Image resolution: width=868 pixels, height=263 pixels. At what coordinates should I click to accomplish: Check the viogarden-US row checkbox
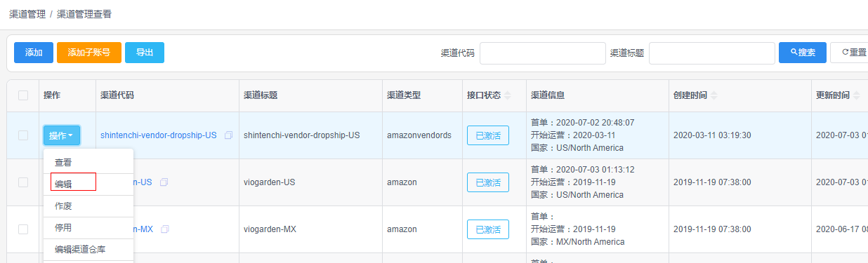pos(23,182)
